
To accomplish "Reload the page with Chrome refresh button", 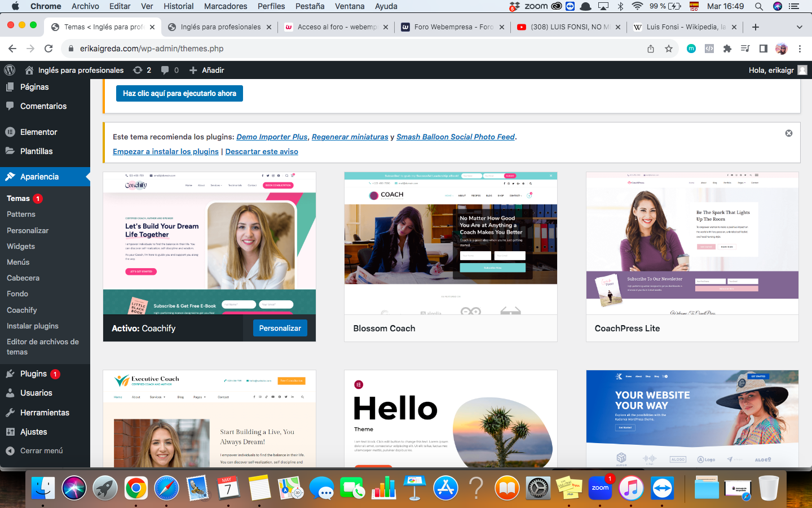I will [x=48, y=49].
